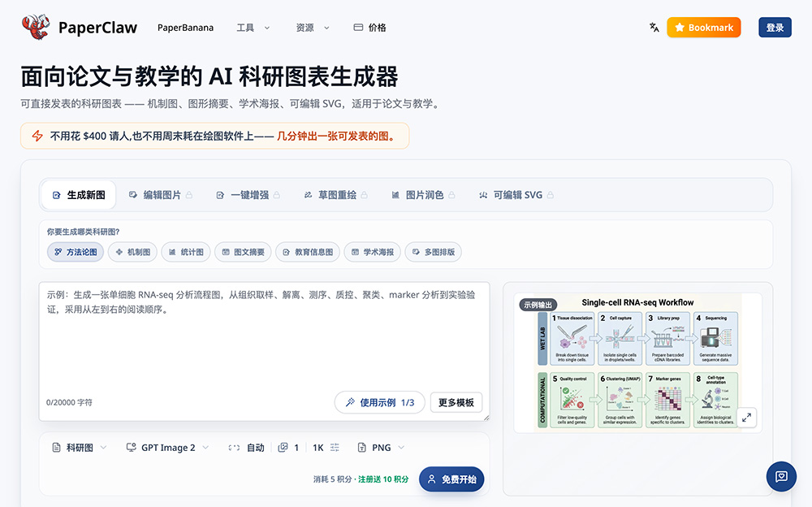
Task: Click the PaperClaw brand name
Action: point(97,28)
